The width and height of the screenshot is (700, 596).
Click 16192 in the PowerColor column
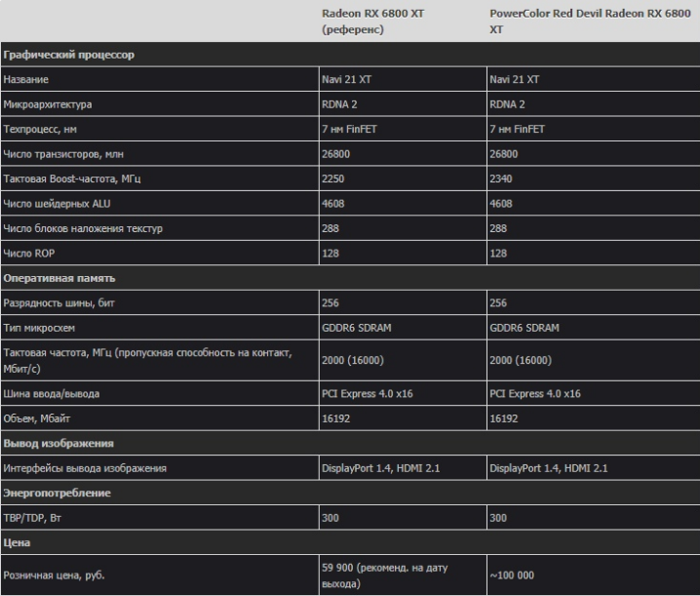(504, 418)
